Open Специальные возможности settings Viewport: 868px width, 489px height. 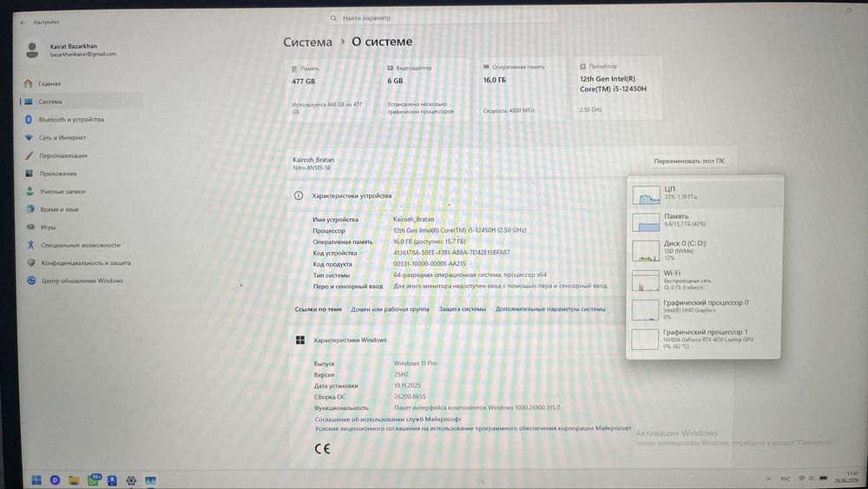pyautogui.click(x=82, y=245)
